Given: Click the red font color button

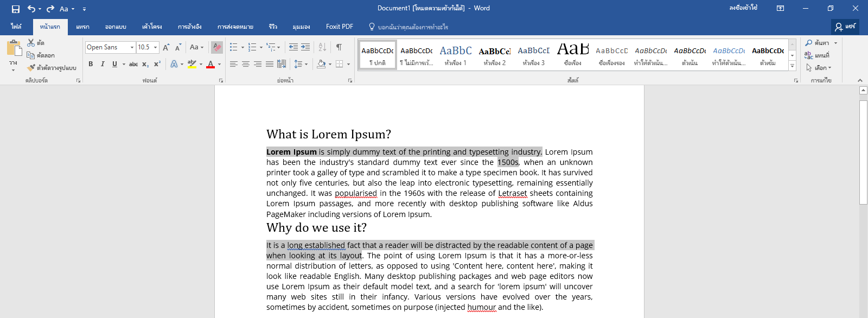Looking at the screenshot, I should pyautogui.click(x=210, y=64).
